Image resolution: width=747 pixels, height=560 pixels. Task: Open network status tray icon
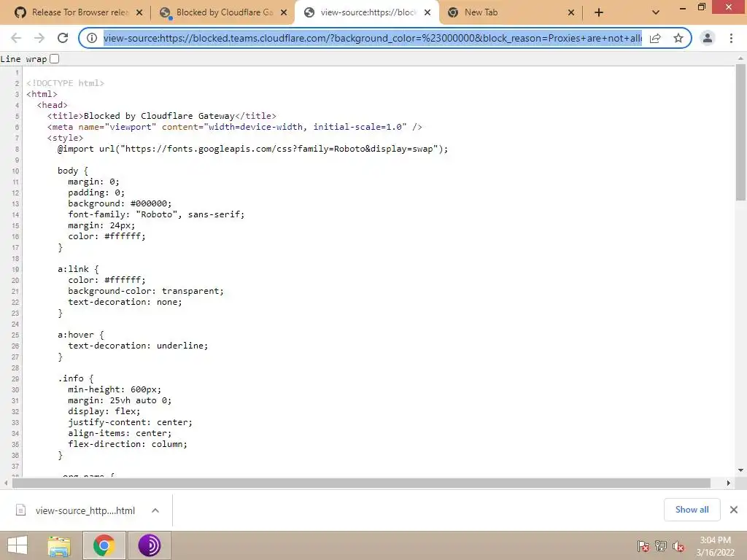(661, 545)
